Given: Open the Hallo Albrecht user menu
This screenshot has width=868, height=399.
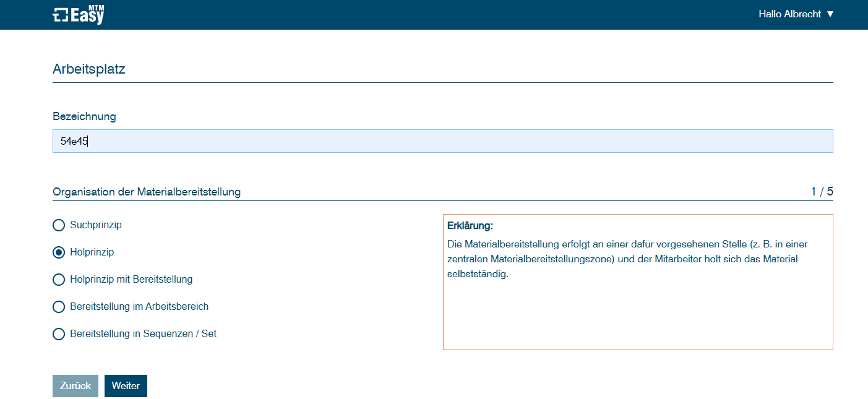Looking at the screenshot, I should pyautogui.click(x=789, y=14).
